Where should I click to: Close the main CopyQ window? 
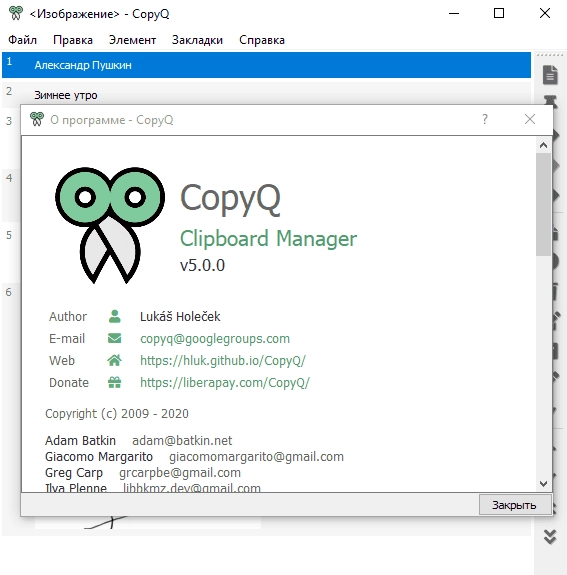(x=545, y=14)
